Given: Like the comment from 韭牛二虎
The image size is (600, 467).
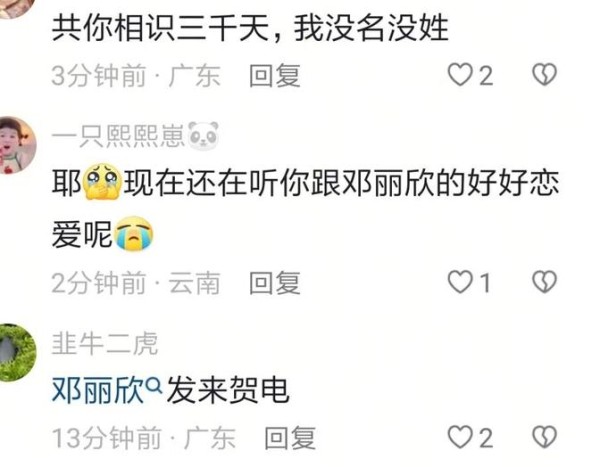Looking at the screenshot, I should pos(460,437).
